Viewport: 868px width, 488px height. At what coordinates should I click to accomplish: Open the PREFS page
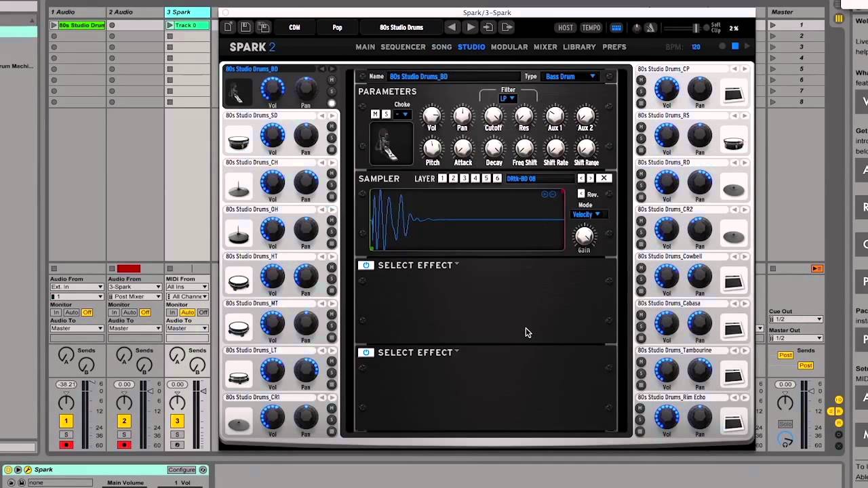[614, 47]
